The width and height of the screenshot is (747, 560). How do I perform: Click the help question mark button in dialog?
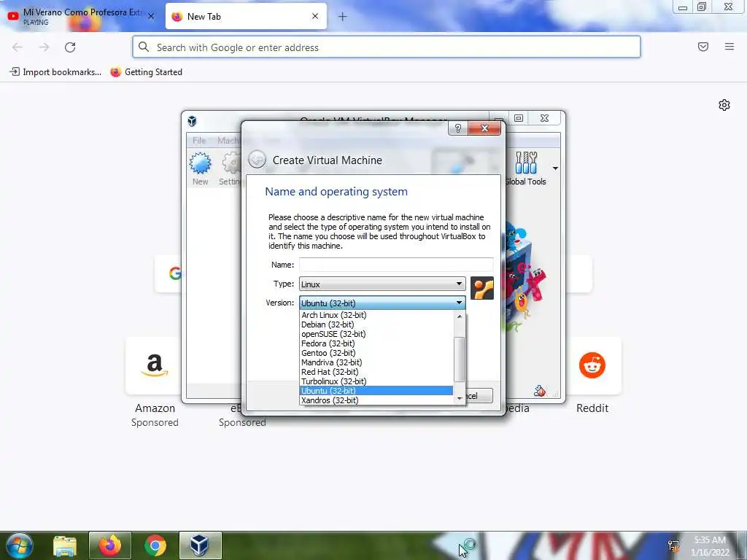pos(458,128)
